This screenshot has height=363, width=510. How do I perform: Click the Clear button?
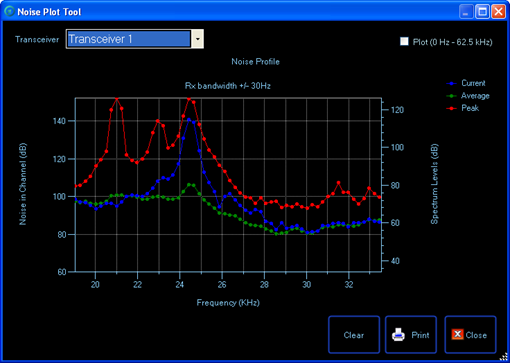coord(354,335)
